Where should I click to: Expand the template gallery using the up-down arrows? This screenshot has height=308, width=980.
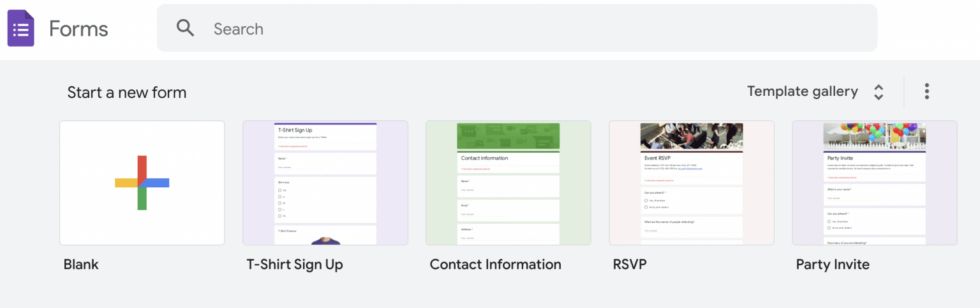click(879, 92)
